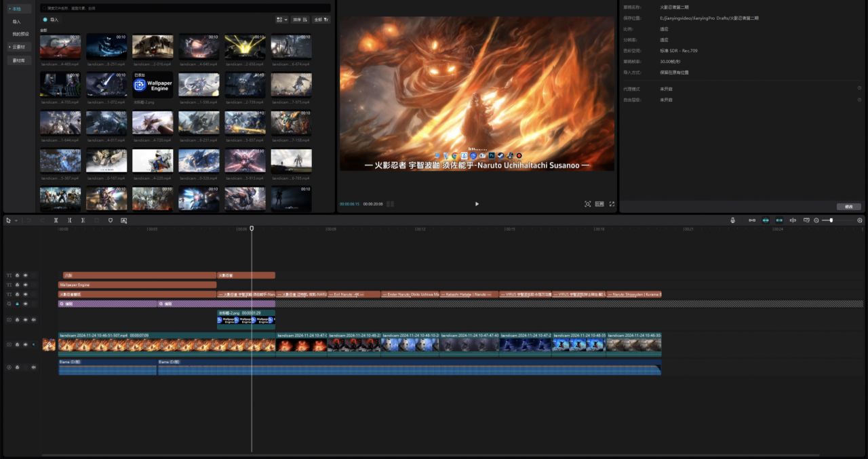Open the 素材库 sidebar section
The image size is (868, 459).
pos(19,60)
